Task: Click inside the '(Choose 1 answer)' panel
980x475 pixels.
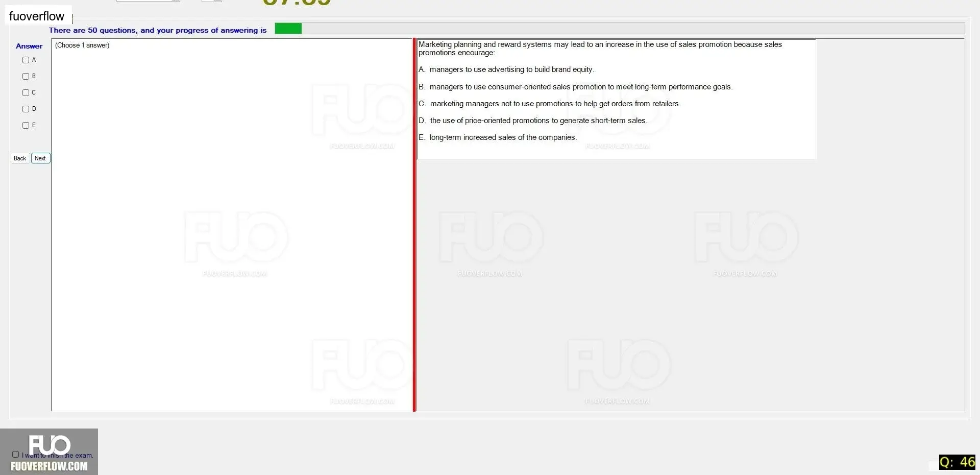Action: [x=232, y=225]
